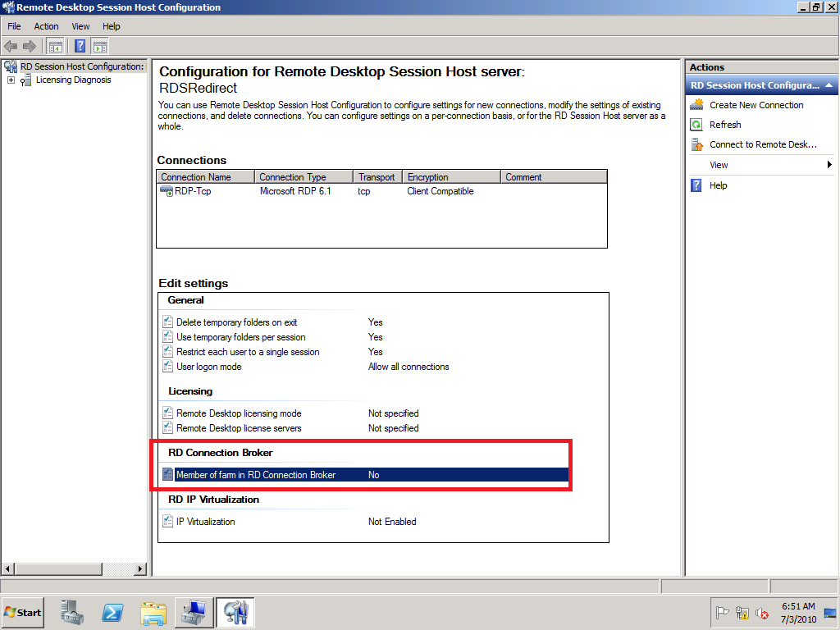Click the Help icon in Actions pane
This screenshot has height=630, width=840.
(x=696, y=185)
